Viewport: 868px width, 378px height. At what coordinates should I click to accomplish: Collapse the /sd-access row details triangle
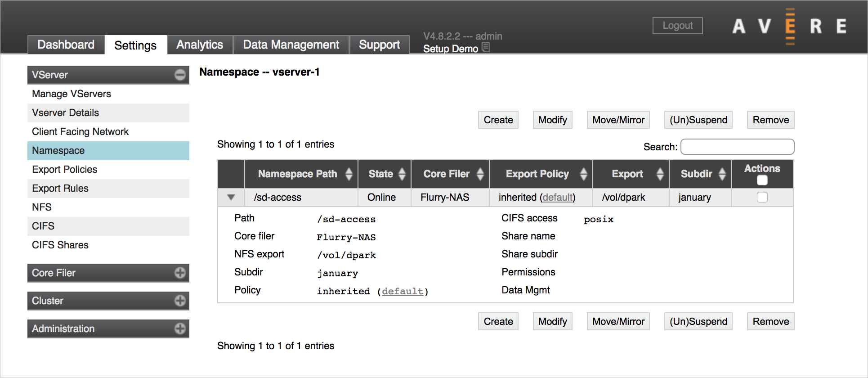[231, 197]
